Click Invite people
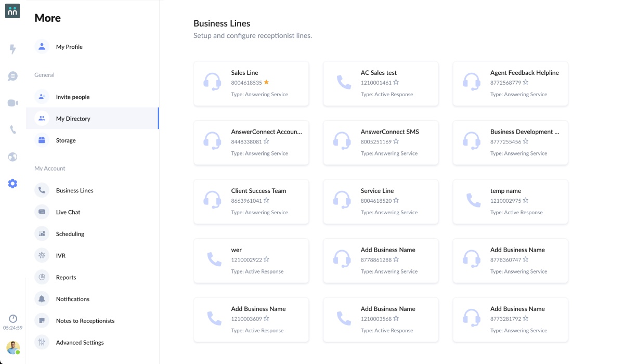Viewport: 624px width, 364px height. [x=72, y=97]
